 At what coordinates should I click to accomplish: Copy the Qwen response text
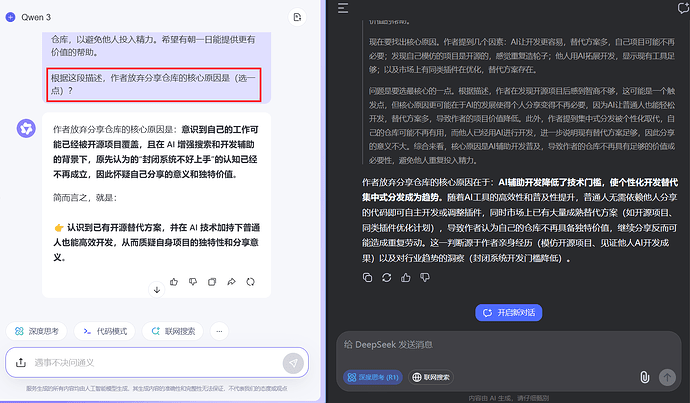click(x=212, y=282)
